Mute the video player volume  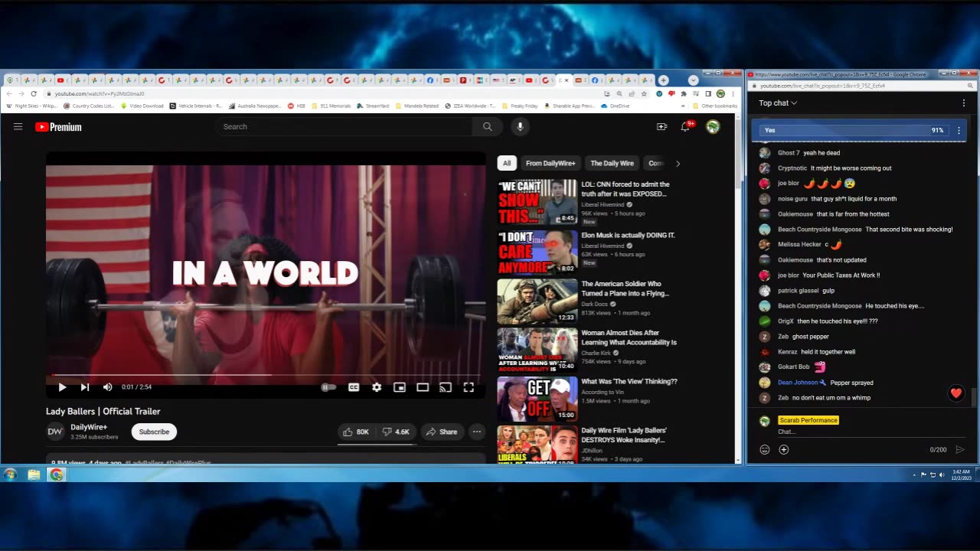pos(107,387)
